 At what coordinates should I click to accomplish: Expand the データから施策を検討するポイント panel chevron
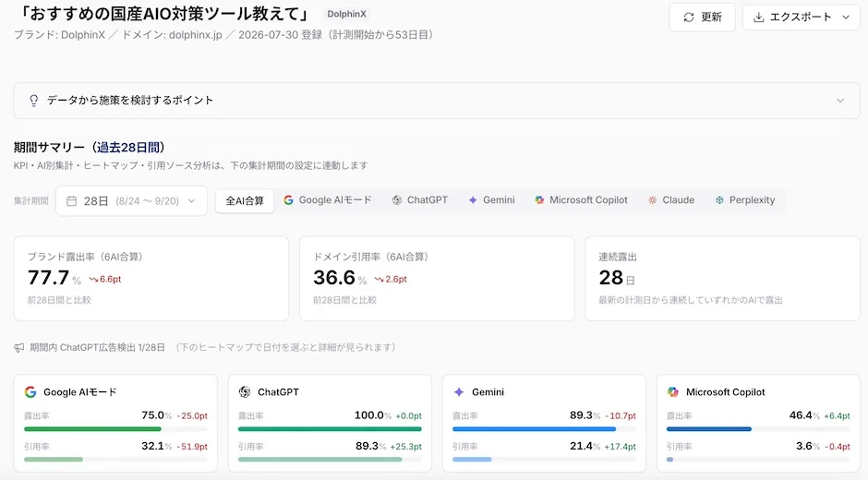click(x=840, y=101)
